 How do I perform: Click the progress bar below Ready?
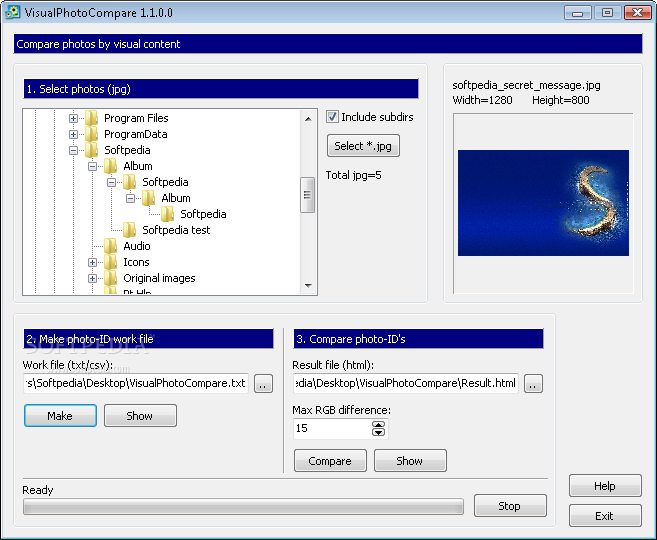click(x=243, y=506)
